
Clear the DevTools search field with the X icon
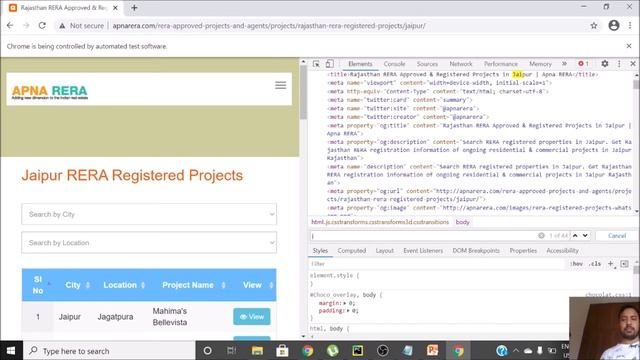(541, 236)
